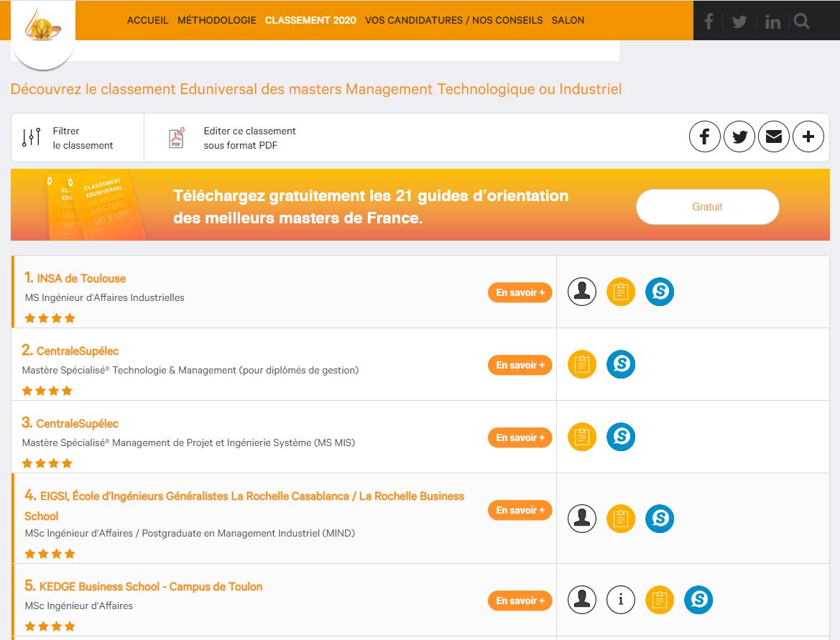Click person icon for EIGSI row
This screenshot has height=640, width=840.
[x=582, y=519]
